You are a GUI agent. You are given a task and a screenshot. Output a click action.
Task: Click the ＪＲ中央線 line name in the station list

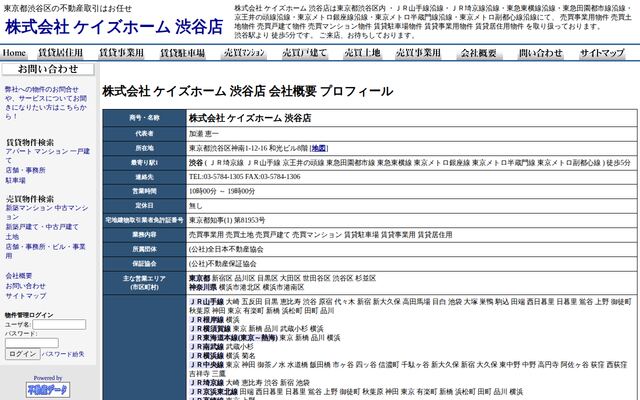pyautogui.click(x=207, y=364)
